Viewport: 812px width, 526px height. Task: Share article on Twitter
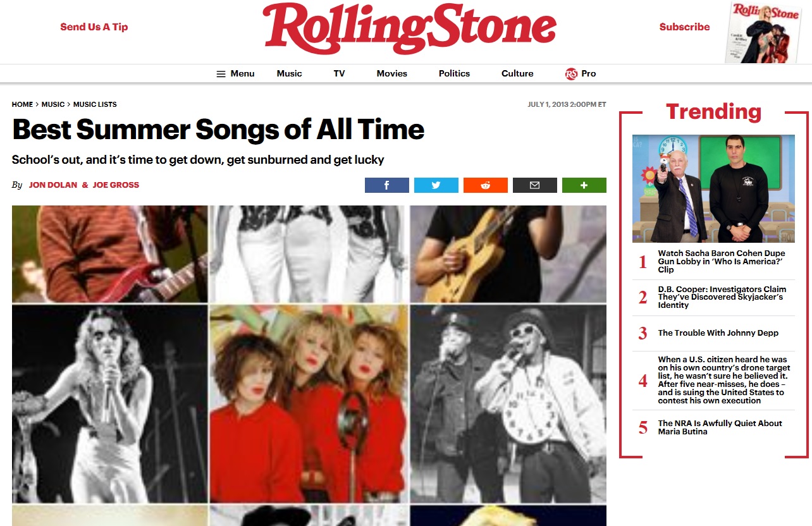point(436,185)
